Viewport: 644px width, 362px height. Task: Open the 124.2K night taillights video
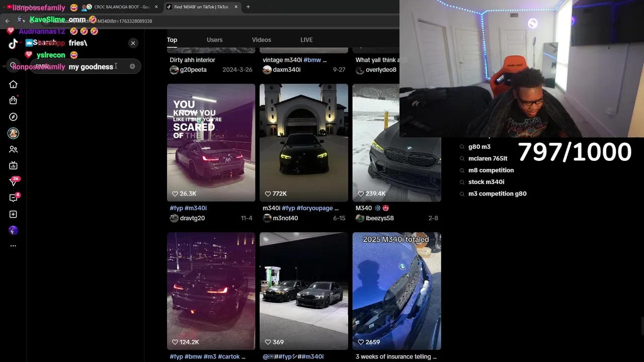211,291
